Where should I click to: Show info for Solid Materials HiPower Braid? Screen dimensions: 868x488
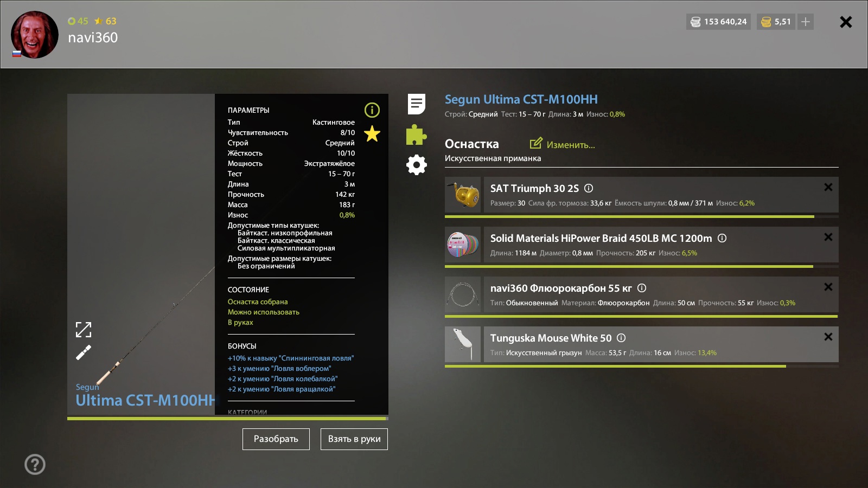coord(722,238)
